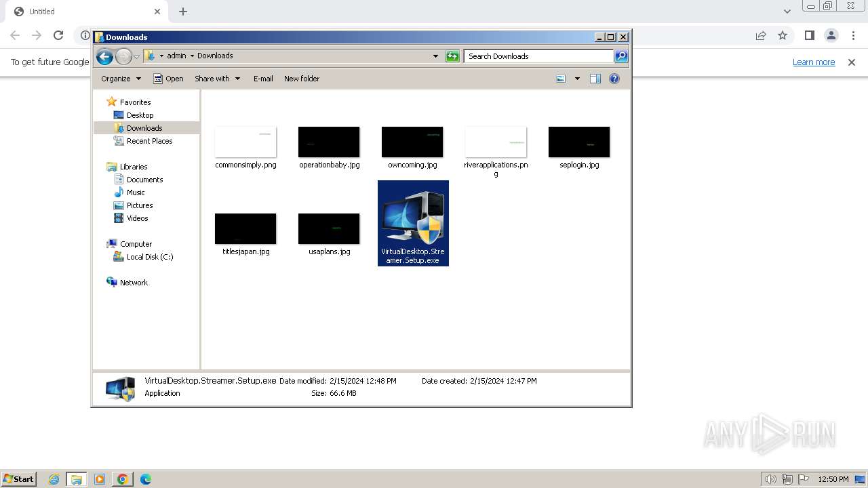Viewport: 868px width, 488px height.
Task: Open Chrome side panel icon
Action: point(809,35)
